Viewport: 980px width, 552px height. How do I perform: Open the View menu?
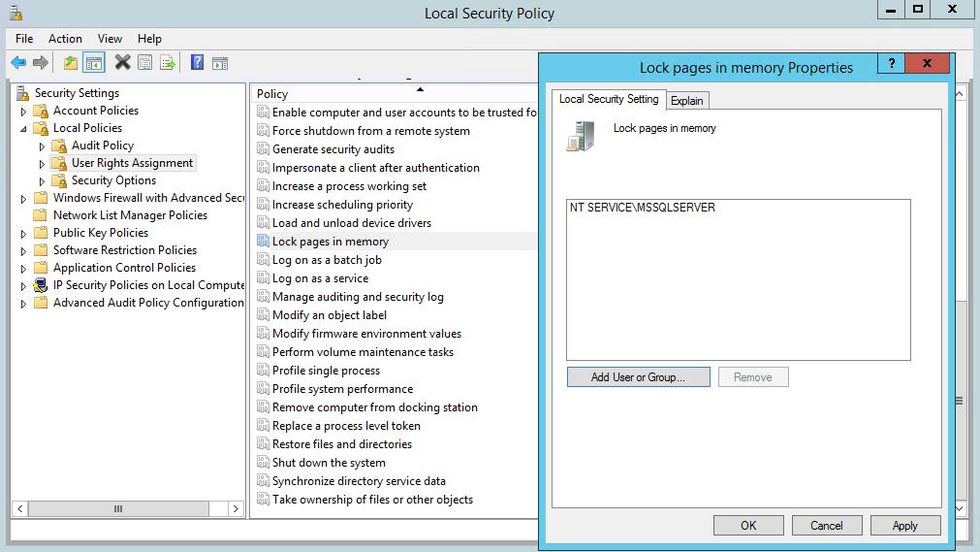point(110,39)
